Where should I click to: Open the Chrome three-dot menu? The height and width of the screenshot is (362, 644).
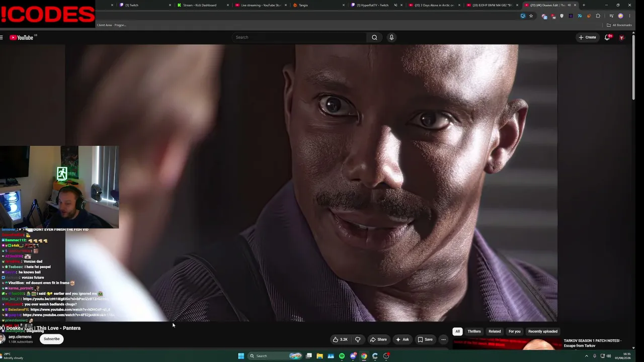[x=629, y=16]
